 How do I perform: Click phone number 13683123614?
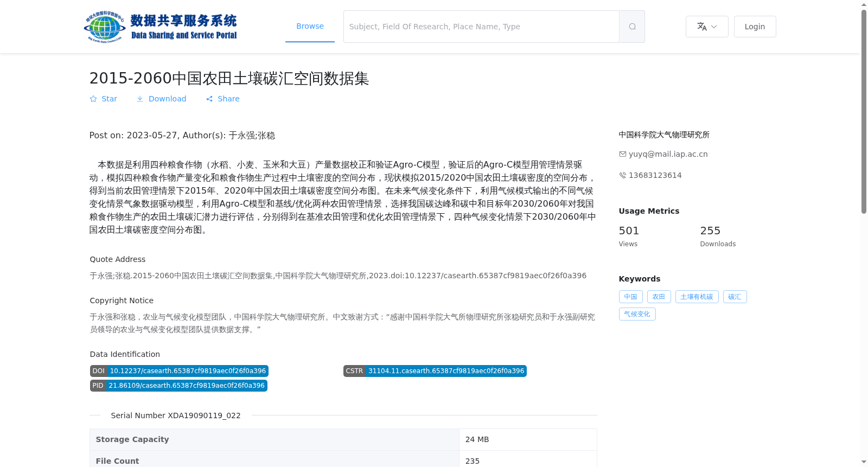[655, 175]
